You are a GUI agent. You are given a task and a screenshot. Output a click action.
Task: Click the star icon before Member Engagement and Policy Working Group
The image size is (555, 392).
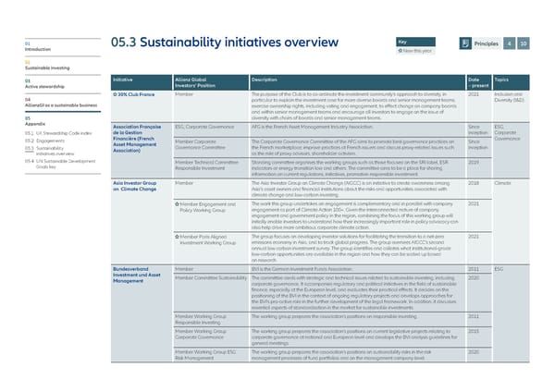click(178, 203)
